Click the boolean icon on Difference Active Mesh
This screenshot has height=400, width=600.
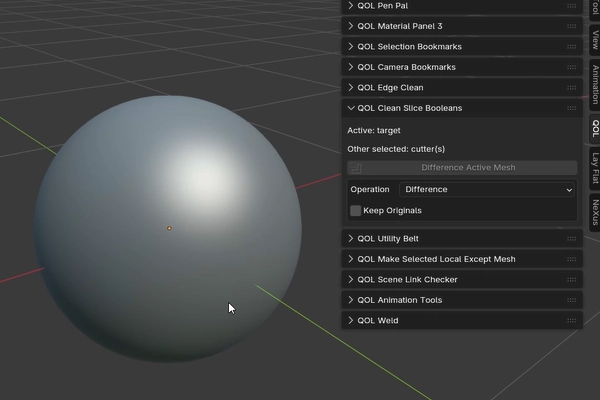pos(356,168)
